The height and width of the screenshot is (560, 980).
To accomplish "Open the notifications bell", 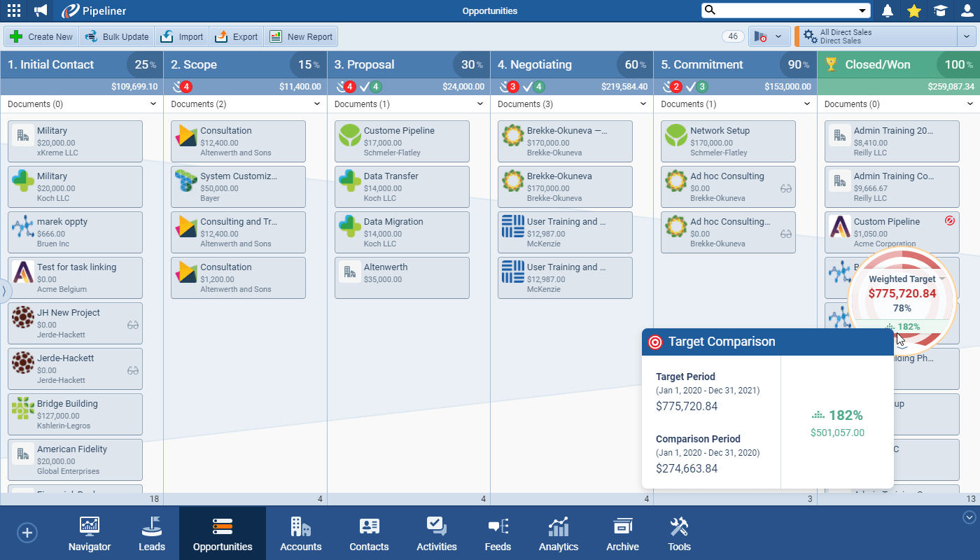I will pyautogui.click(x=888, y=10).
